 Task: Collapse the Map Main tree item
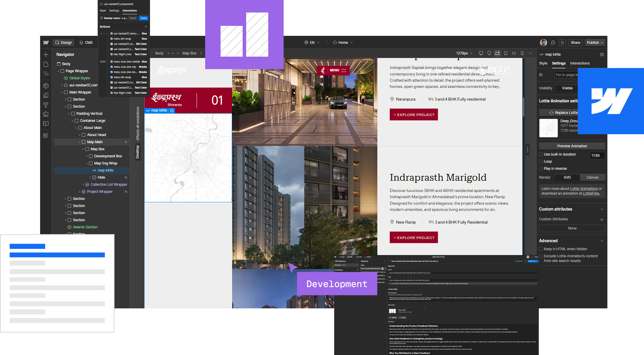pos(79,142)
